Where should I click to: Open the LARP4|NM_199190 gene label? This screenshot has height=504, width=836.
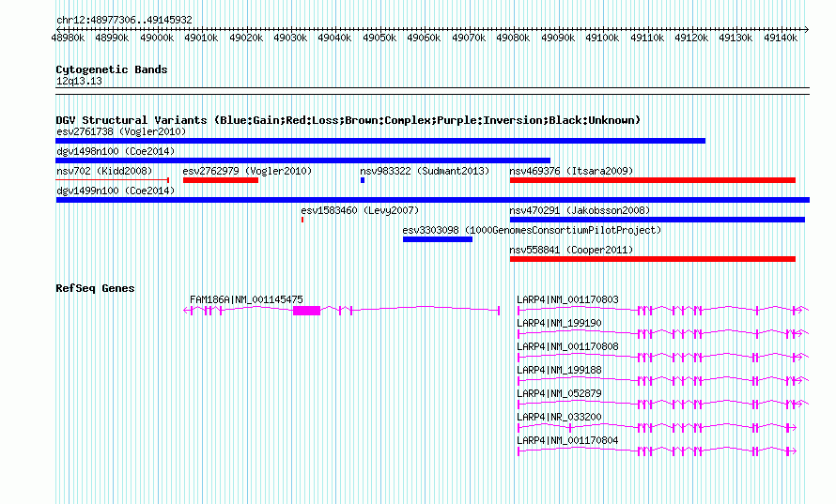559,323
